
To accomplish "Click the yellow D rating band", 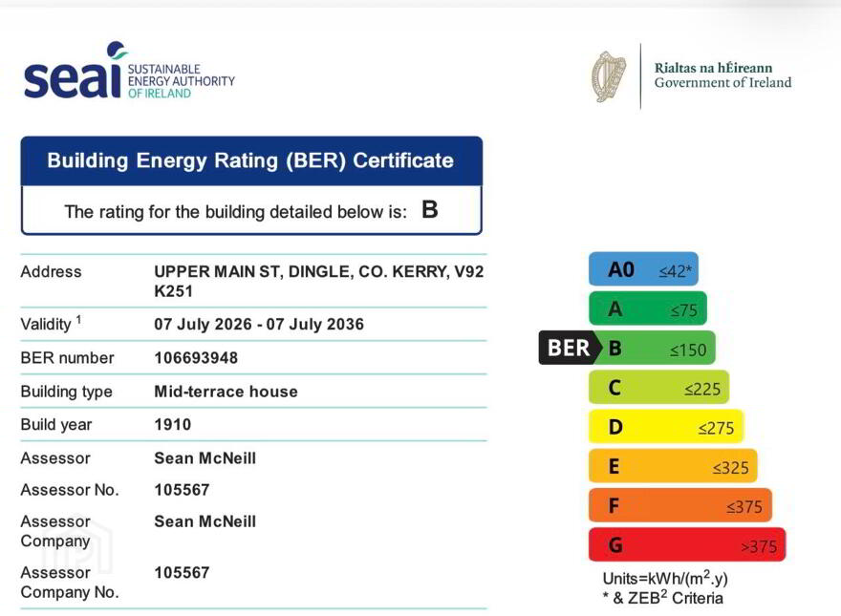I will 666,427.
